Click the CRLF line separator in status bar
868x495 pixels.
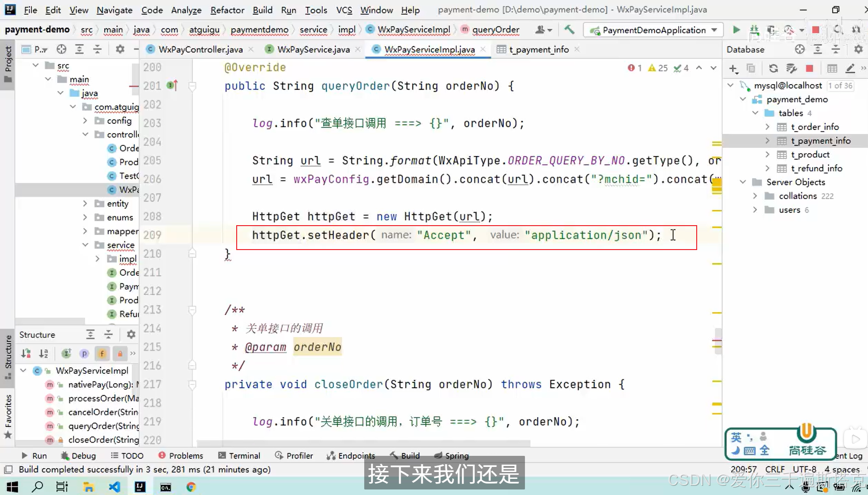coord(775,469)
